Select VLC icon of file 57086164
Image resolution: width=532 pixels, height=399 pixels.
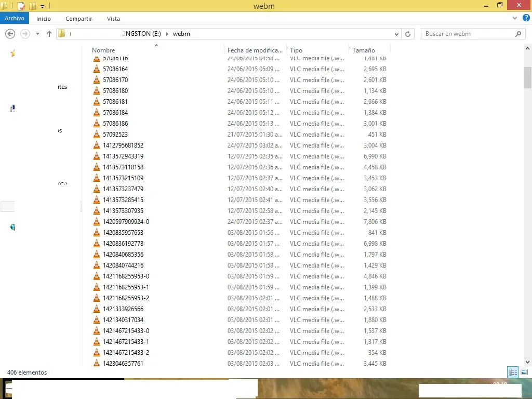coord(97,69)
